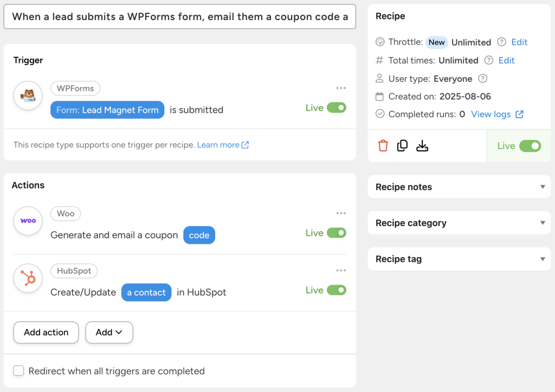
Task: Export the recipe with the download icon
Action: pyautogui.click(x=422, y=145)
